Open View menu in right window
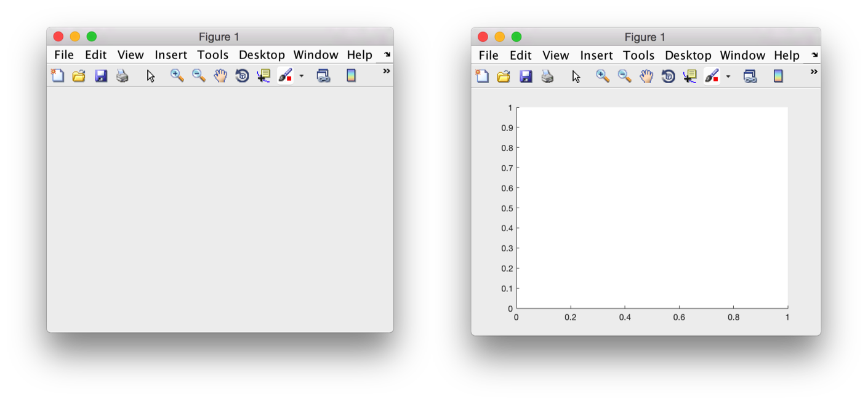The height and width of the screenshot is (403, 868). click(x=556, y=55)
